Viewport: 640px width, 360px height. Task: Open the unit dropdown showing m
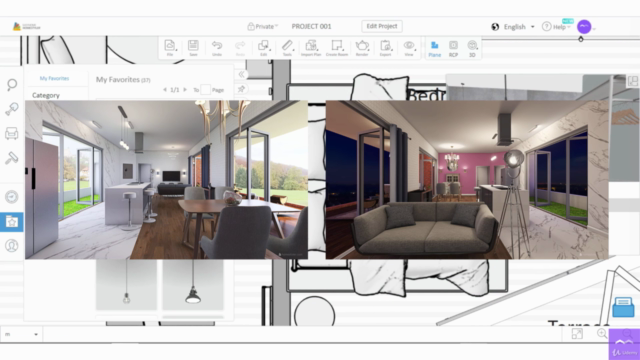coord(21,334)
